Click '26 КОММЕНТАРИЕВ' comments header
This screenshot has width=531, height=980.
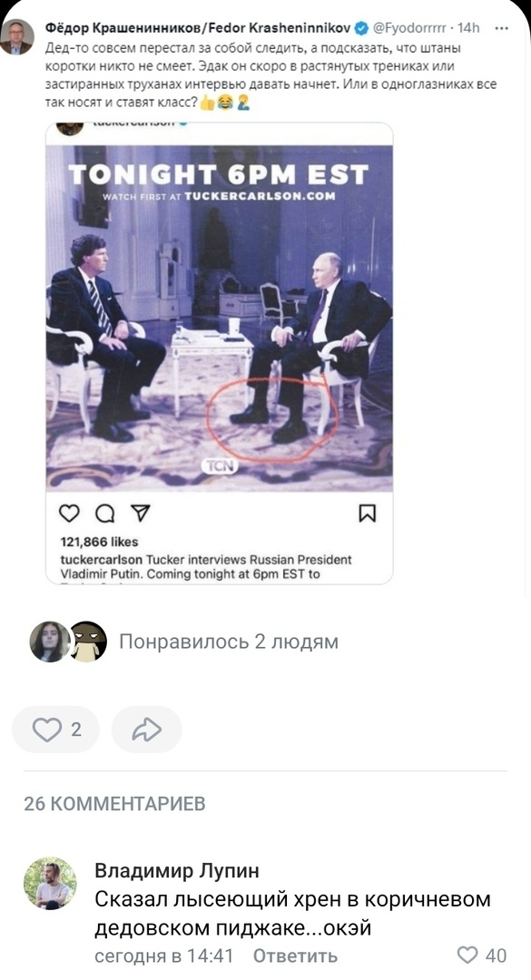pyautogui.click(x=114, y=803)
